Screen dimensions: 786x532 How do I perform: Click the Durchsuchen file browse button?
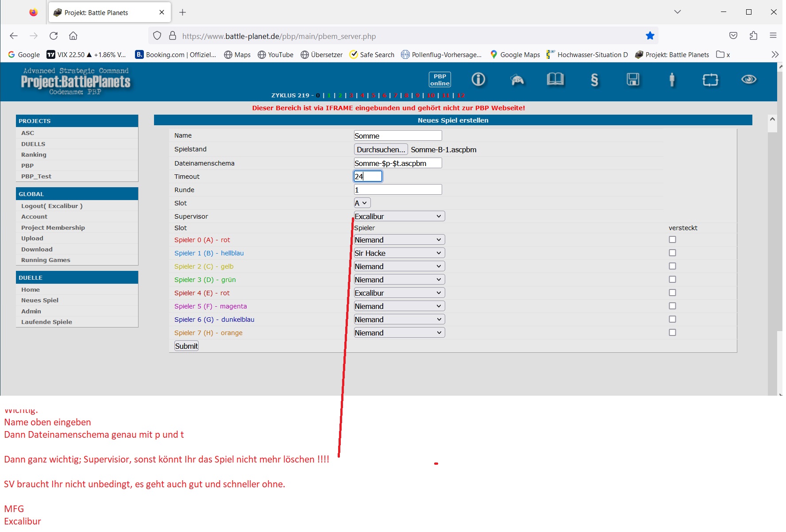[x=381, y=150]
